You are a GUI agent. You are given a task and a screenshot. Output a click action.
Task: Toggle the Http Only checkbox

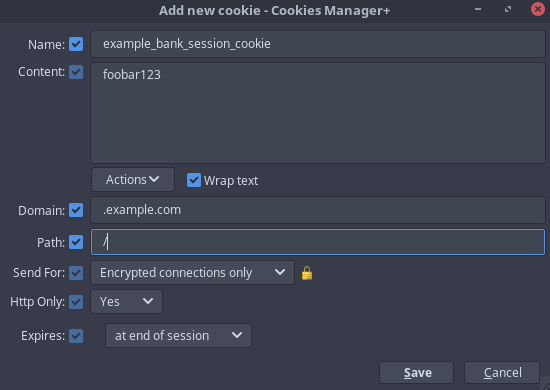tap(76, 302)
